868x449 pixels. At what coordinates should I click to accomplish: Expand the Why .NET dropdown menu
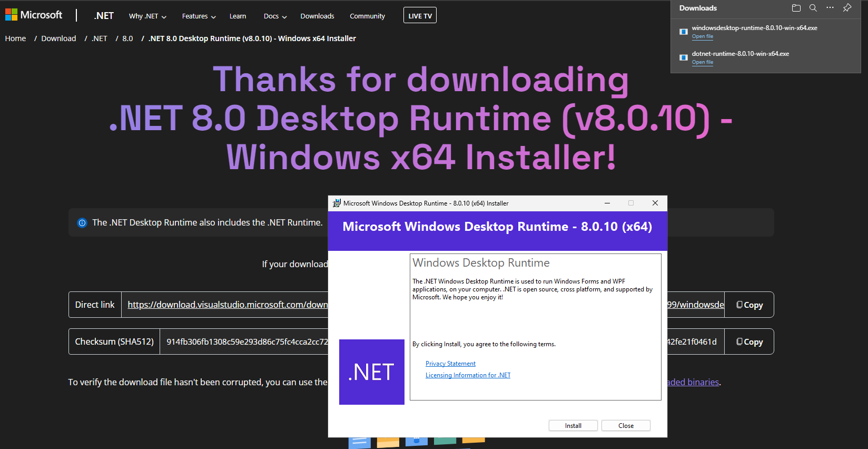(147, 16)
